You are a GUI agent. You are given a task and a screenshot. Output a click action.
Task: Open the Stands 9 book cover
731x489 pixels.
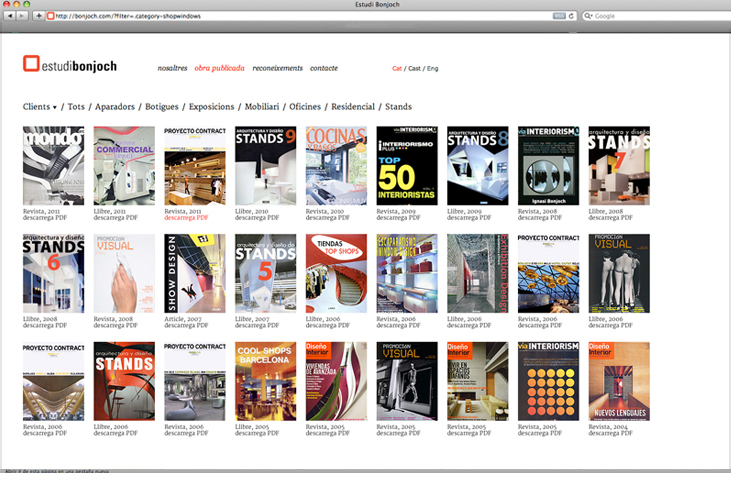265,165
